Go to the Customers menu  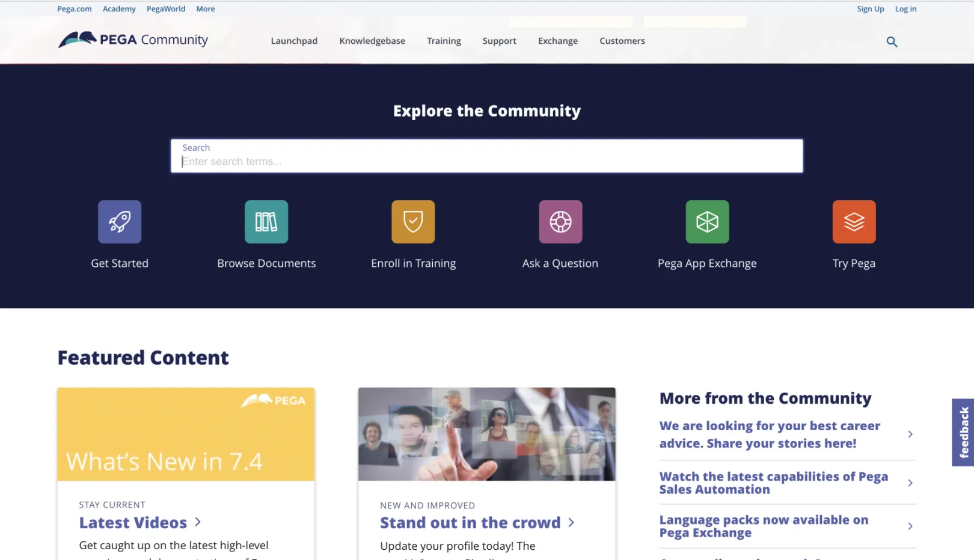pyautogui.click(x=622, y=41)
